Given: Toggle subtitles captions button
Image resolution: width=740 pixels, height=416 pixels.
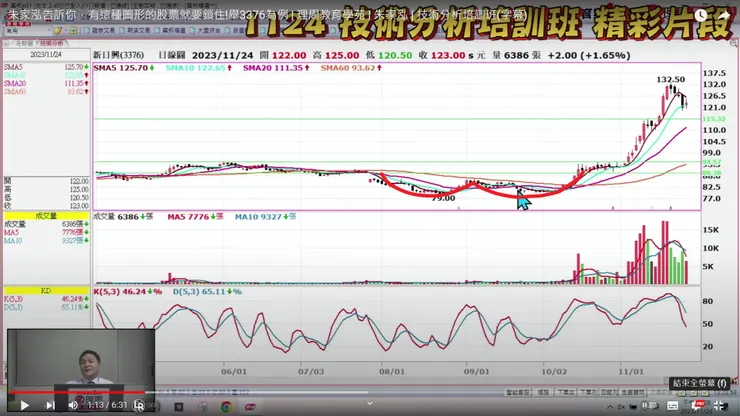Looking at the screenshot, I should click(x=673, y=405).
